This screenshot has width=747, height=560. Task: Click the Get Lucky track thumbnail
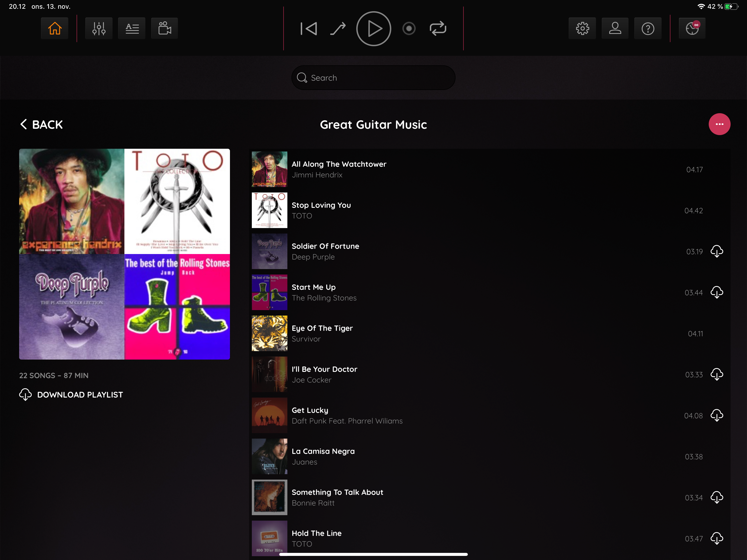click(x=270, y=415)
